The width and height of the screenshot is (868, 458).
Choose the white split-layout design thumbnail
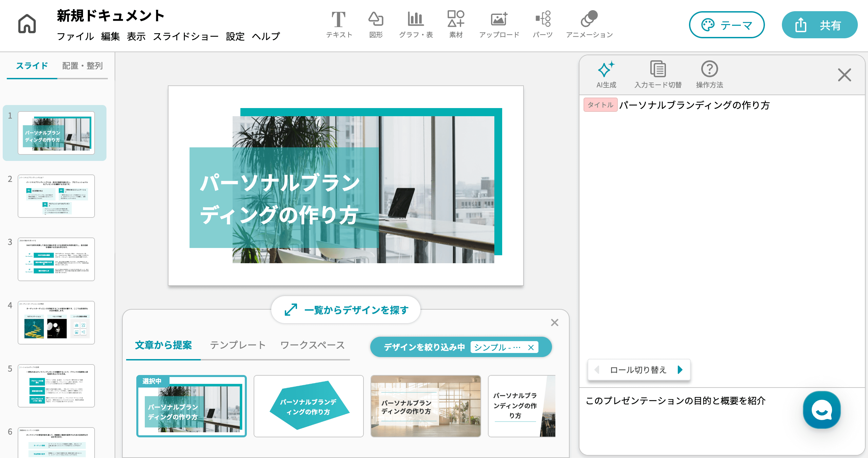[x=521, y=406]
